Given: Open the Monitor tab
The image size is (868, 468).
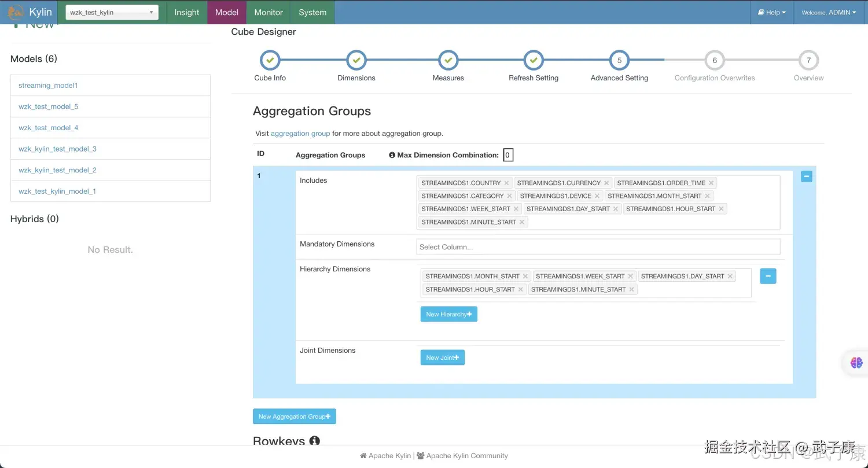Looking at the screenshot, I should (269, 12).
